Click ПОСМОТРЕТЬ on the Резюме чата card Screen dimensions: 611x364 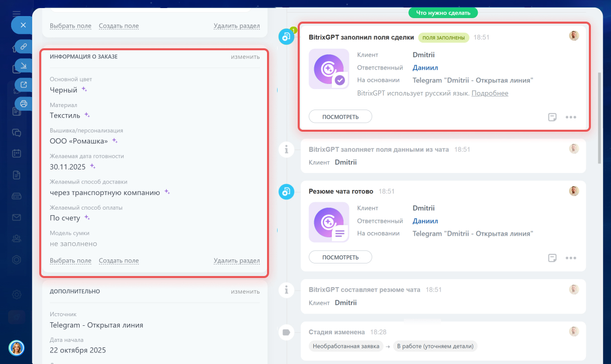click(x=340, y=257)
